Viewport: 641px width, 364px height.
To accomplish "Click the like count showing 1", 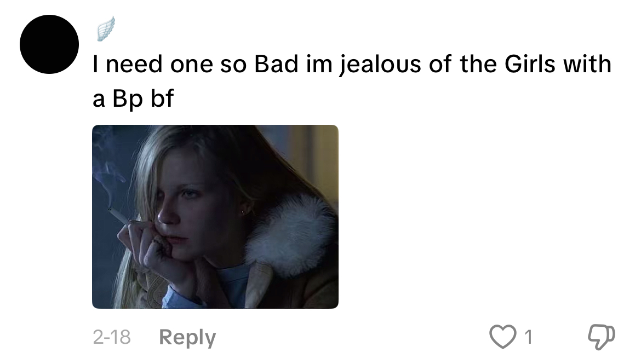I will 528,337.
